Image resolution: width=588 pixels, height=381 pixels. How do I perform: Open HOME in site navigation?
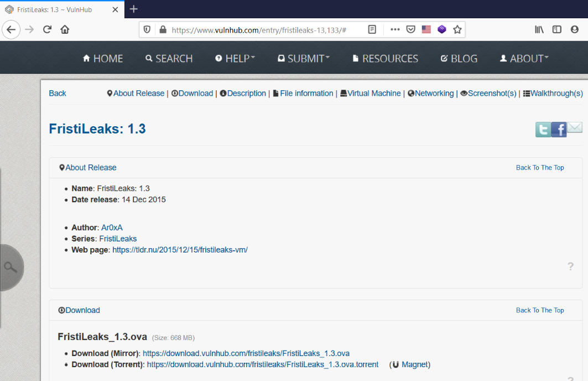coord(103,59)
